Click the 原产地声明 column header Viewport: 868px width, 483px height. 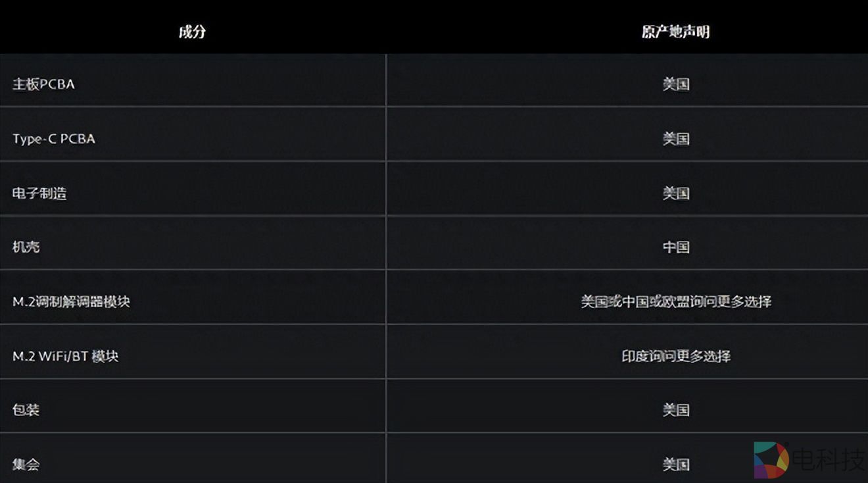point(675,32)
